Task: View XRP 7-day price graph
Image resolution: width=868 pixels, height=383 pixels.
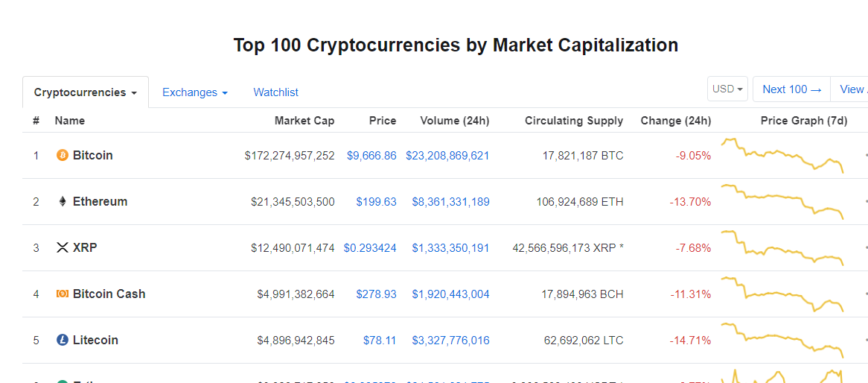Action: coord(782,248)
